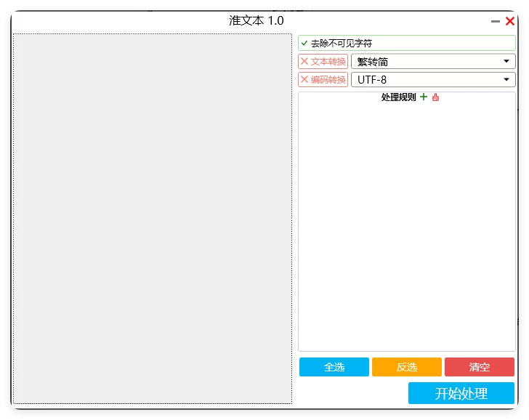Start processing with 开始处理 button

(461, 394)
